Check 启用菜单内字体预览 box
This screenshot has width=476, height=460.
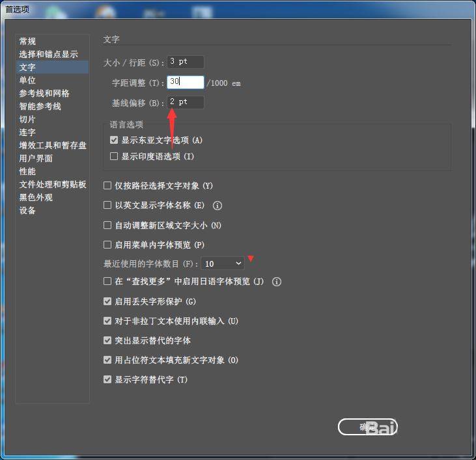pyautogui.click(x=108, y=245)
